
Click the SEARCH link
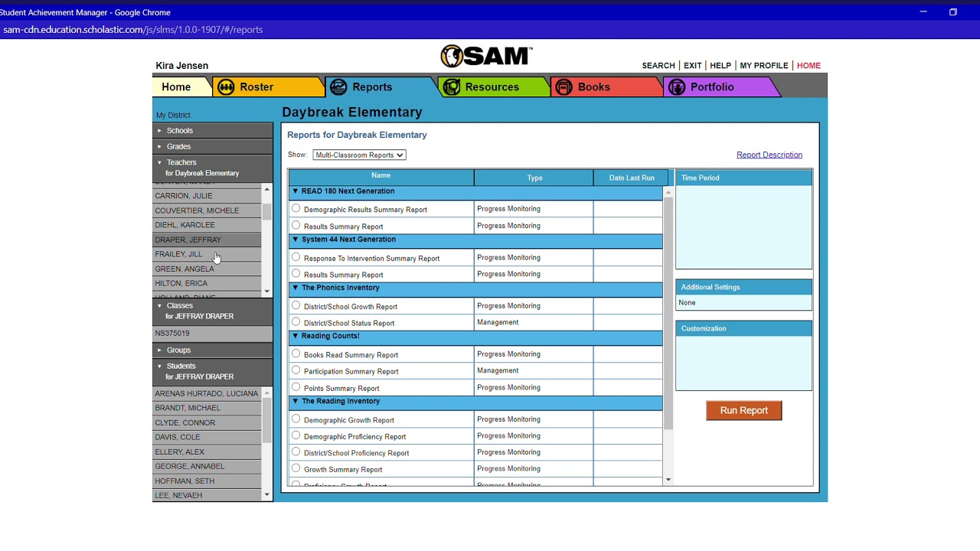[658, 66]
